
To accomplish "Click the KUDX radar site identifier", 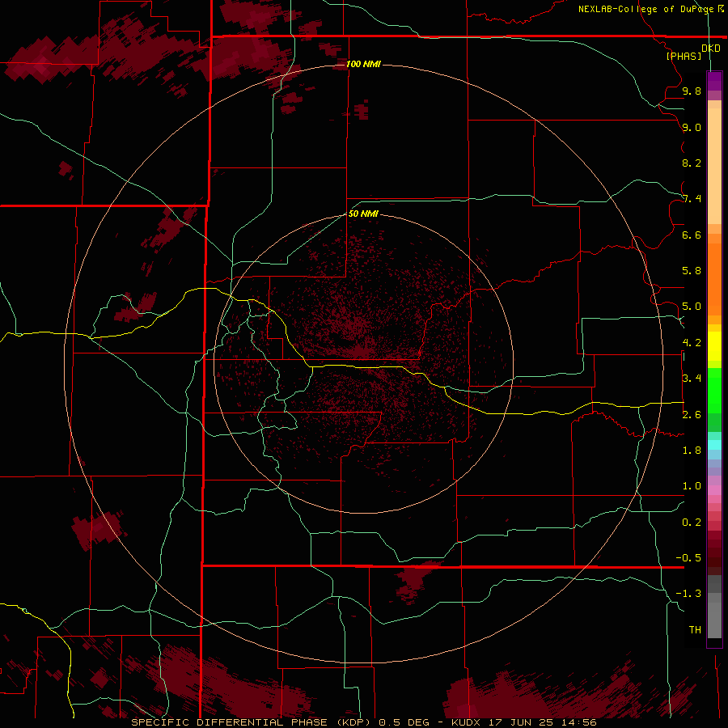I will (466, 722).
